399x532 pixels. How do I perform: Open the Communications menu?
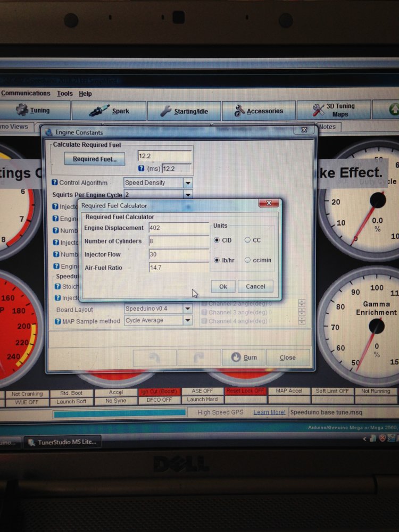(x=26, y=93)
